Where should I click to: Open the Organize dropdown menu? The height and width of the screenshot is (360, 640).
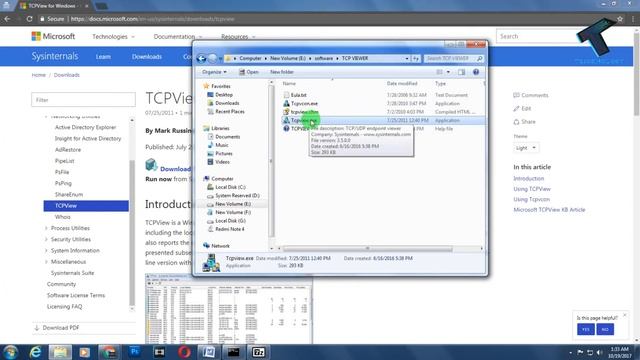click(x=214, y=72)
